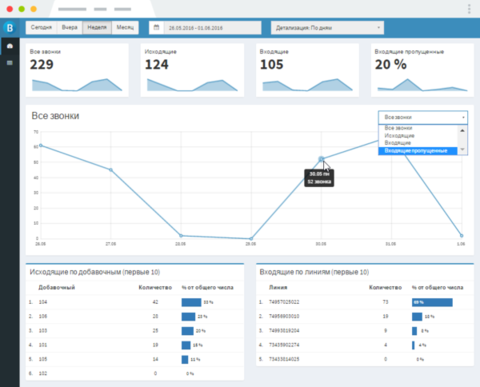The width and height of the screenshot is (480, 387).
Task: Choose Исходящие in the chart dropdown list
Action: [x=399, y=136]
